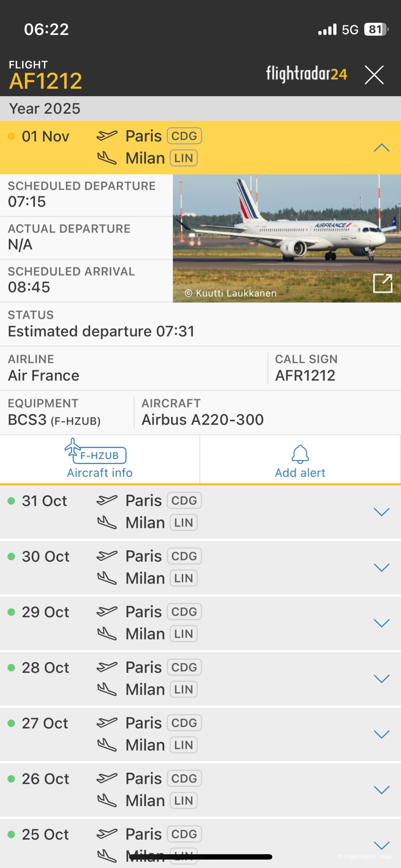Open aircraft photo in external view

[383, 283]
